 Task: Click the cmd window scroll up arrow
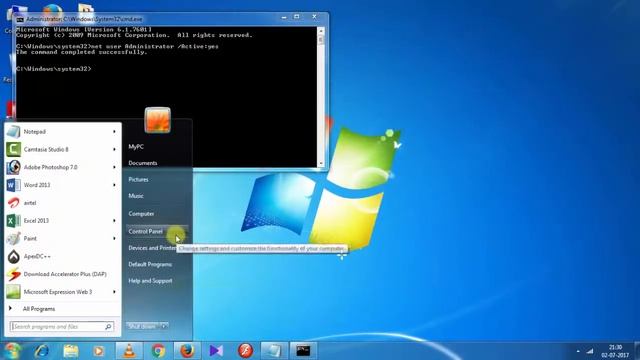(321, 31)
